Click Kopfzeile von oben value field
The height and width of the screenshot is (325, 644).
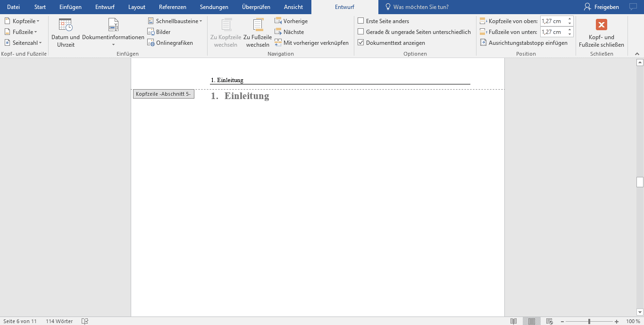pos(553,21)
